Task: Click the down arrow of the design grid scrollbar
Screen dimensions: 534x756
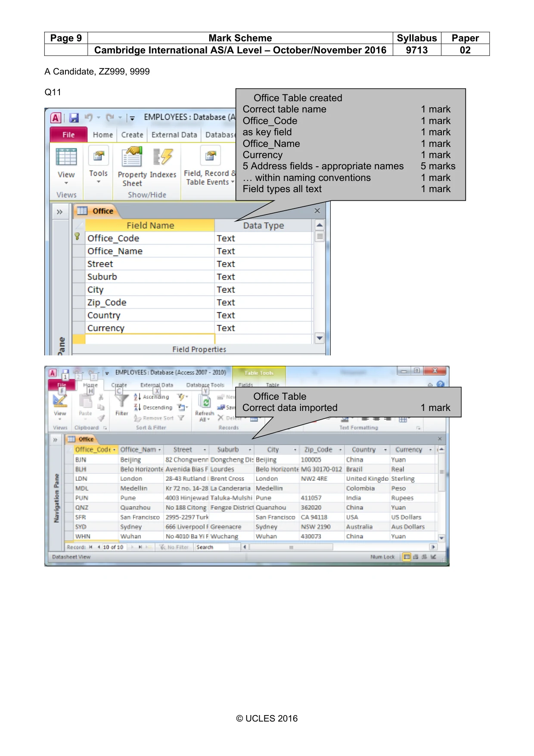Action: click(320, 339)
